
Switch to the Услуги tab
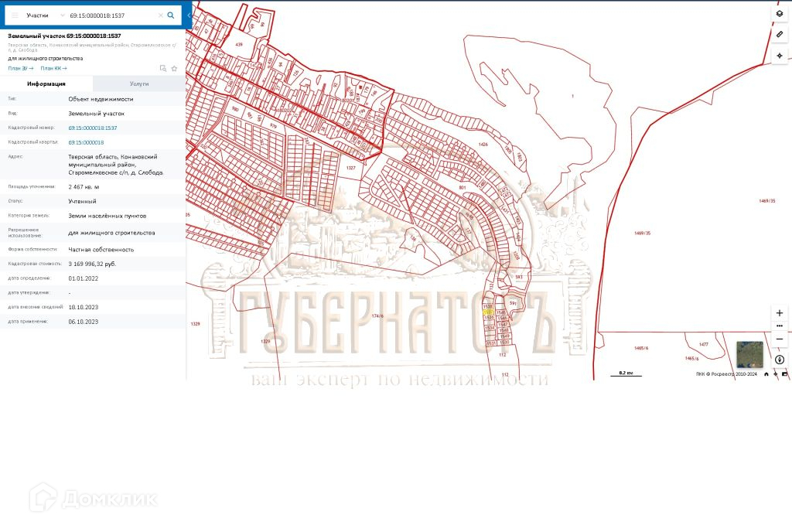pyautogui.click(x=139, y=84)
